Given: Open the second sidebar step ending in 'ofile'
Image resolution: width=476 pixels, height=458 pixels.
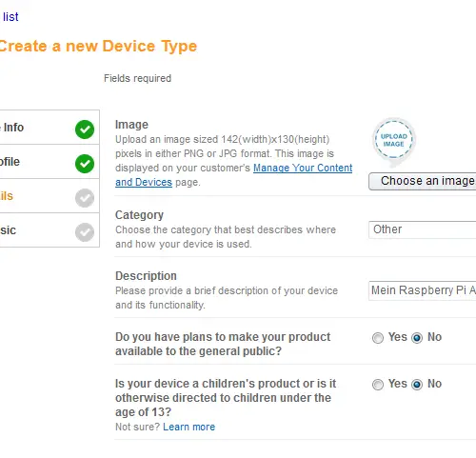Looking at the screenshot, I should [x=50, y=162].
